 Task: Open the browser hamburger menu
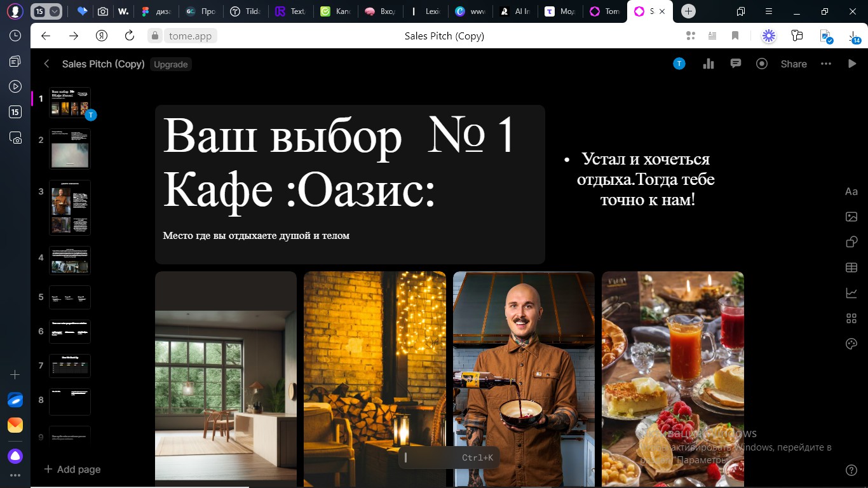coord(770,11)
